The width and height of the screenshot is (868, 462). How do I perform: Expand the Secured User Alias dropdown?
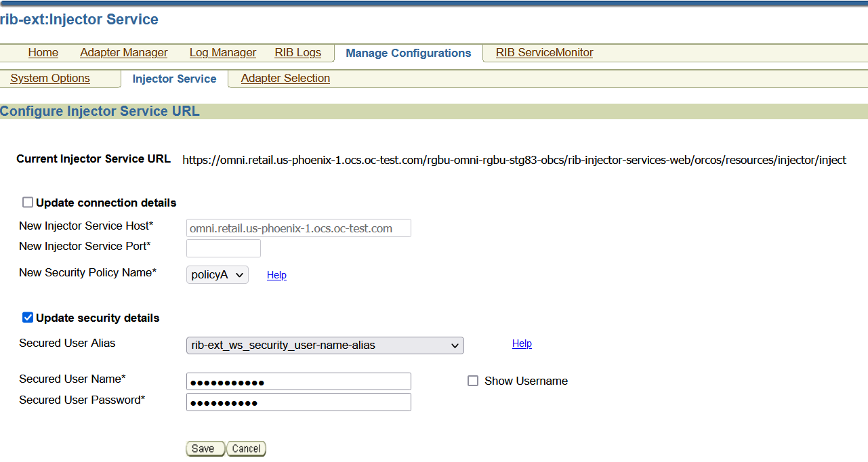(325, 345)
